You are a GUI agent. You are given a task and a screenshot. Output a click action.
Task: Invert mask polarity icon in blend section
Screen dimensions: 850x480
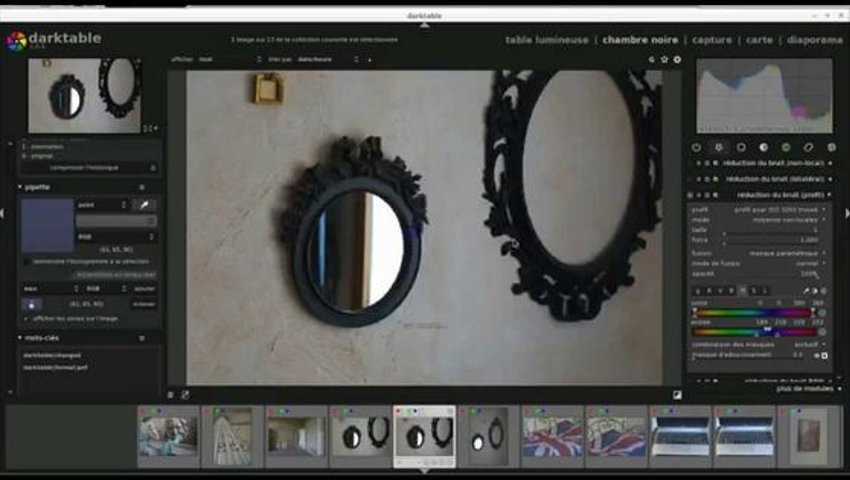click(x=815, y=291)
